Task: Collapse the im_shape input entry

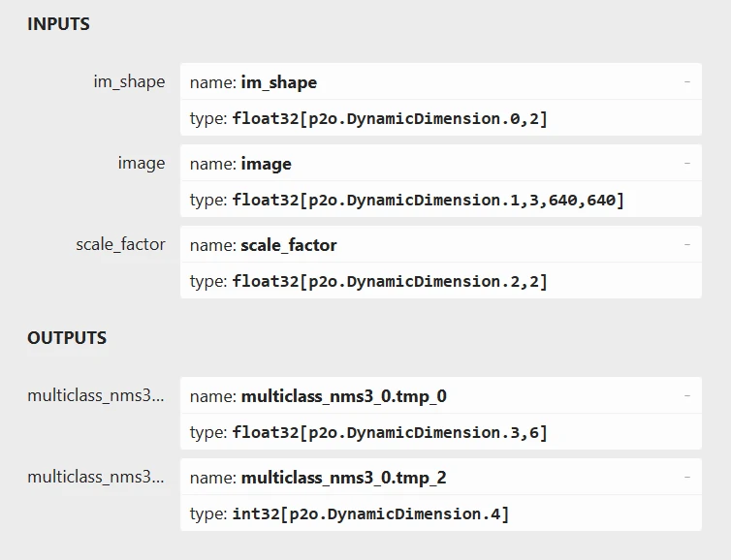Action: pos(687,82)
